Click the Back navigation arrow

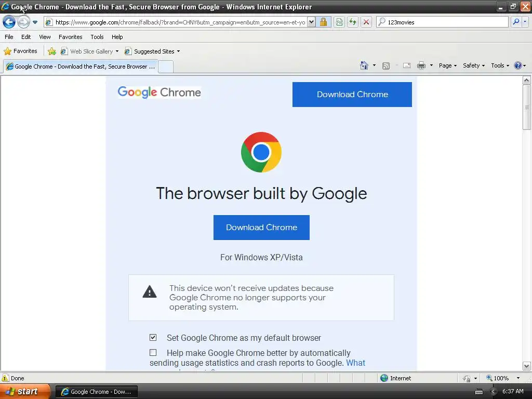(9, 22)
